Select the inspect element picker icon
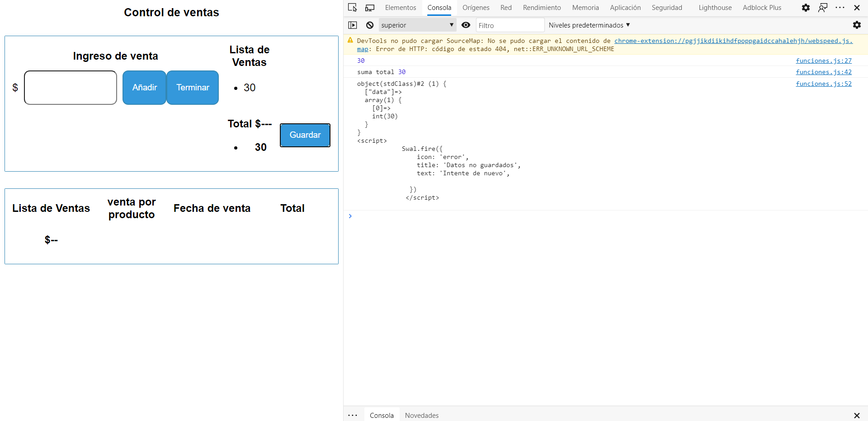 (x=353, y=8)
